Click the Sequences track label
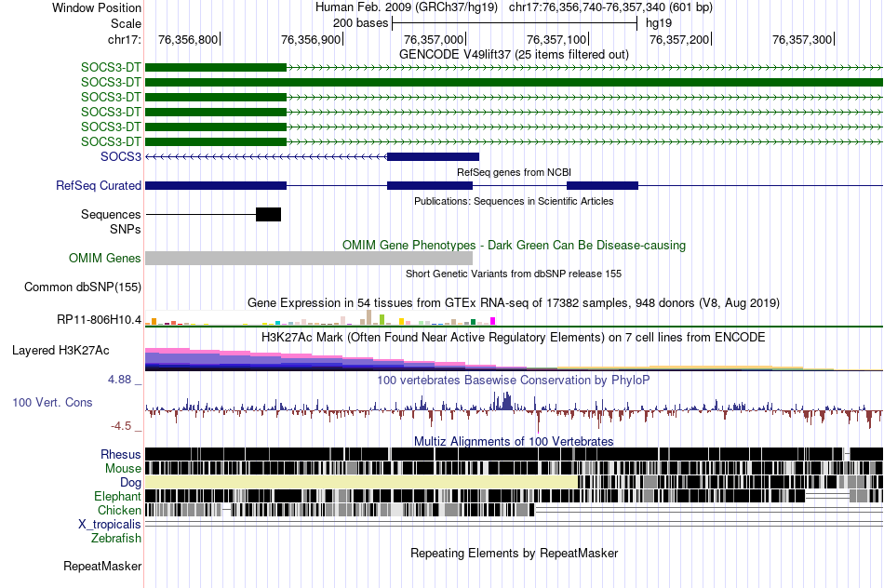Image resolution: width=884 pixels, height=588 pixels. tap(111, 214)
